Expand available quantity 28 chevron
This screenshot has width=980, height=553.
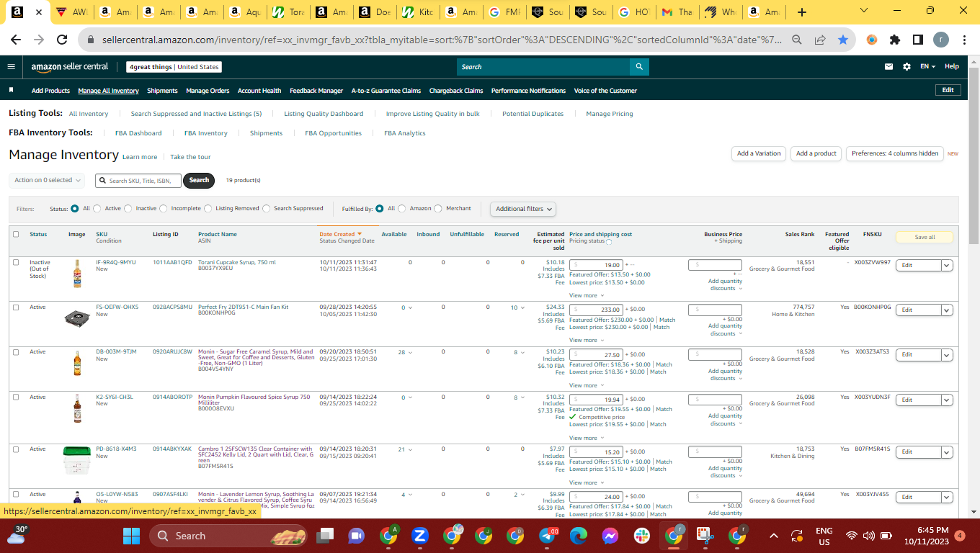tap(411, 353)
